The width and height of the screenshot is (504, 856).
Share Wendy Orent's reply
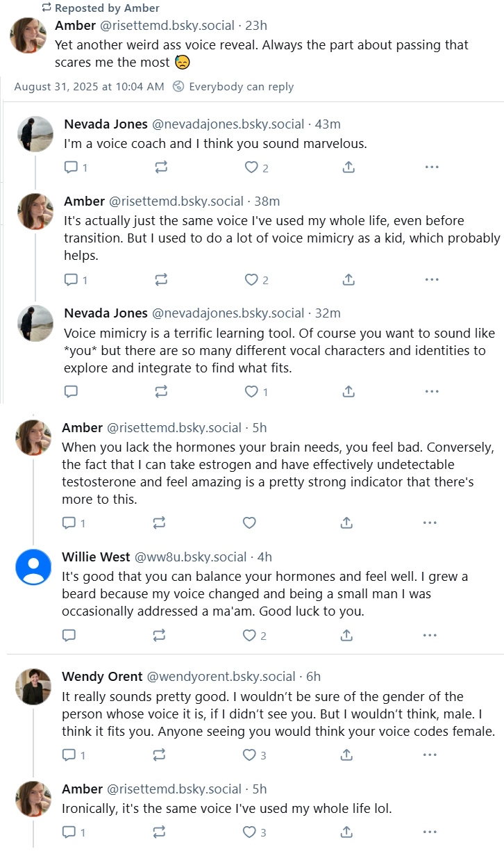pyautogui.click(x=346, y=755)
